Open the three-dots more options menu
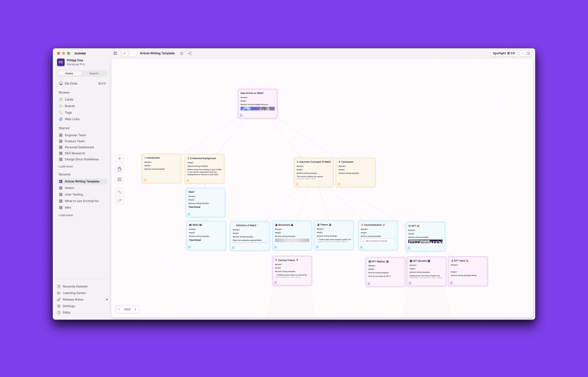 [522, 53]
